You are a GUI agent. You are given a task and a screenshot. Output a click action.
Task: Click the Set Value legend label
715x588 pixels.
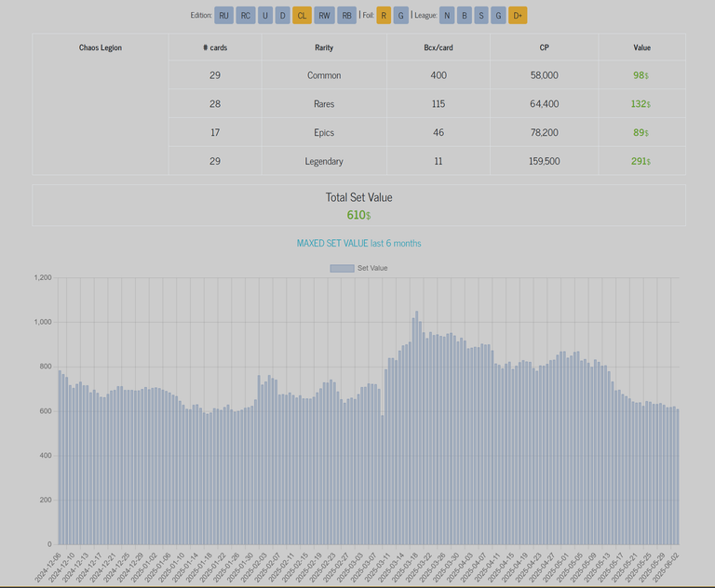point(372,268)
